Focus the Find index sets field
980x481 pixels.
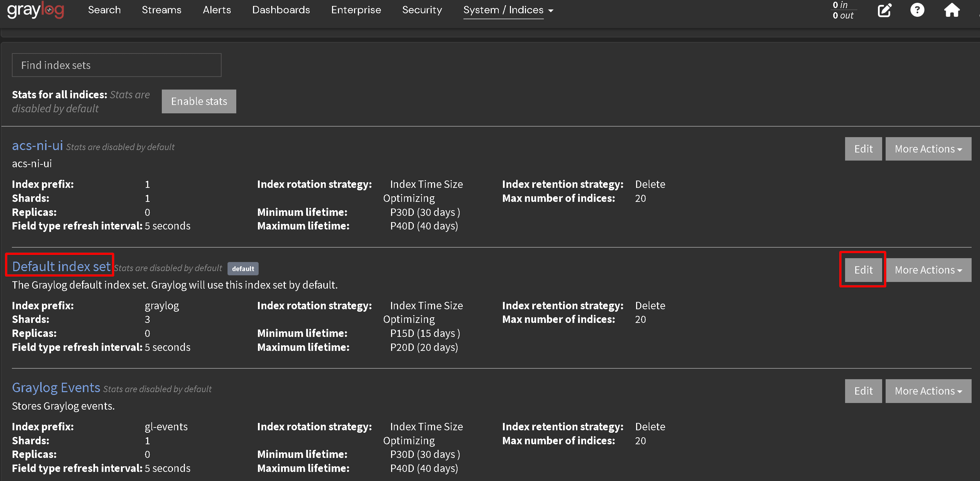click(x=116, y=65)
